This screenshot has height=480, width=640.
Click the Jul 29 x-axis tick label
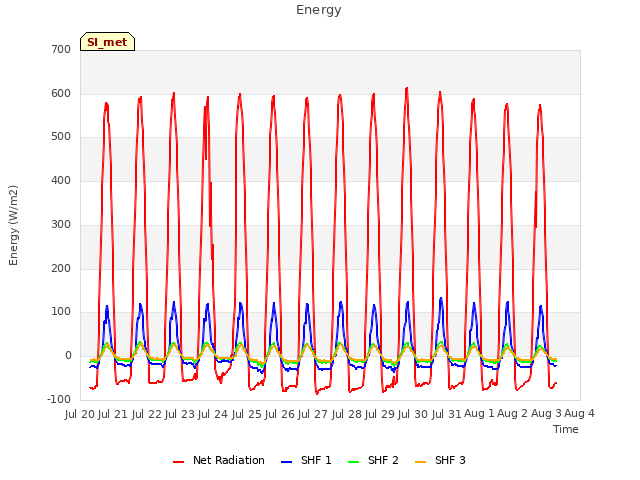click(380, 414)
